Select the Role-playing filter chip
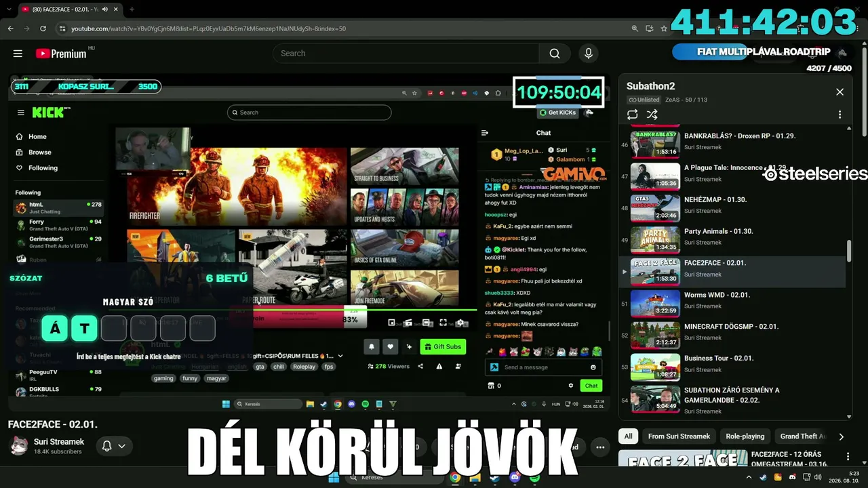868x488 pixels. tap(745, 436)
